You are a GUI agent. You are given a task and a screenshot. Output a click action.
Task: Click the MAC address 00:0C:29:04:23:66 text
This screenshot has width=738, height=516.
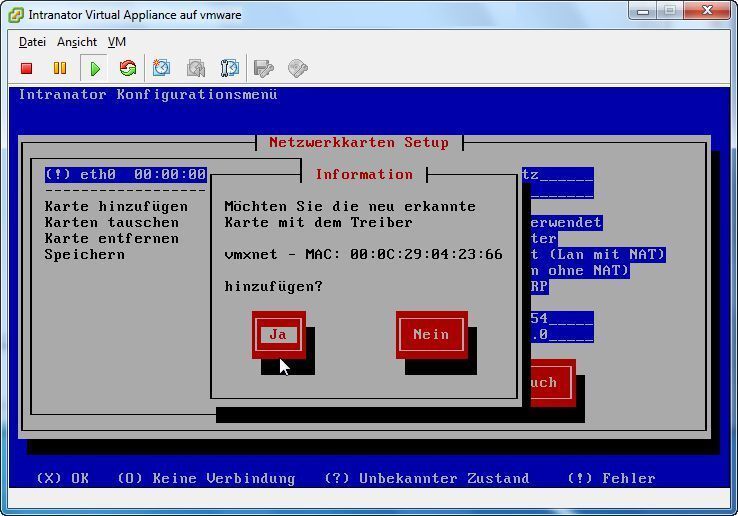426,254
